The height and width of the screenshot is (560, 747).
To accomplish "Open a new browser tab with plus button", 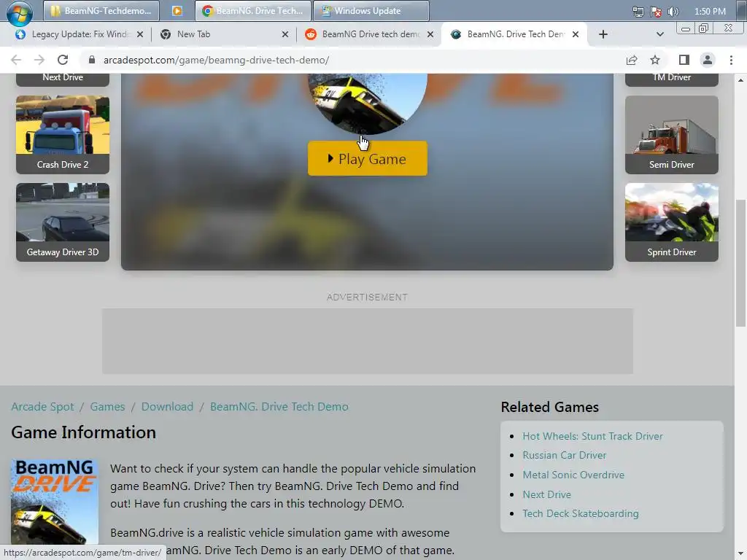I will (x=603, y=34).
